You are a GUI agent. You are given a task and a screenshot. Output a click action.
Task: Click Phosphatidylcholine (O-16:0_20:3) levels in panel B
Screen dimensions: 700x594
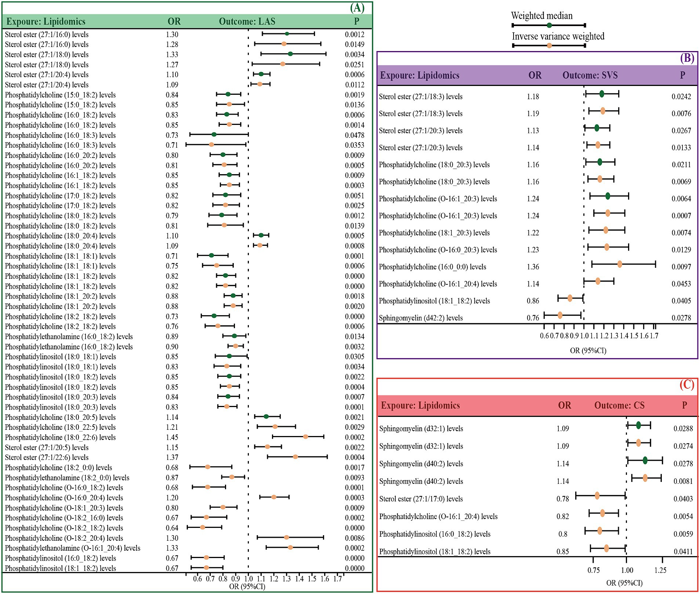click(x=438, y=250)
